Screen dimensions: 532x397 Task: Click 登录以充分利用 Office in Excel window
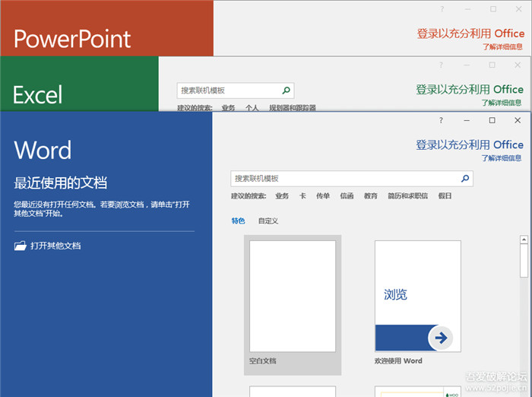click(x=470, y=89)
